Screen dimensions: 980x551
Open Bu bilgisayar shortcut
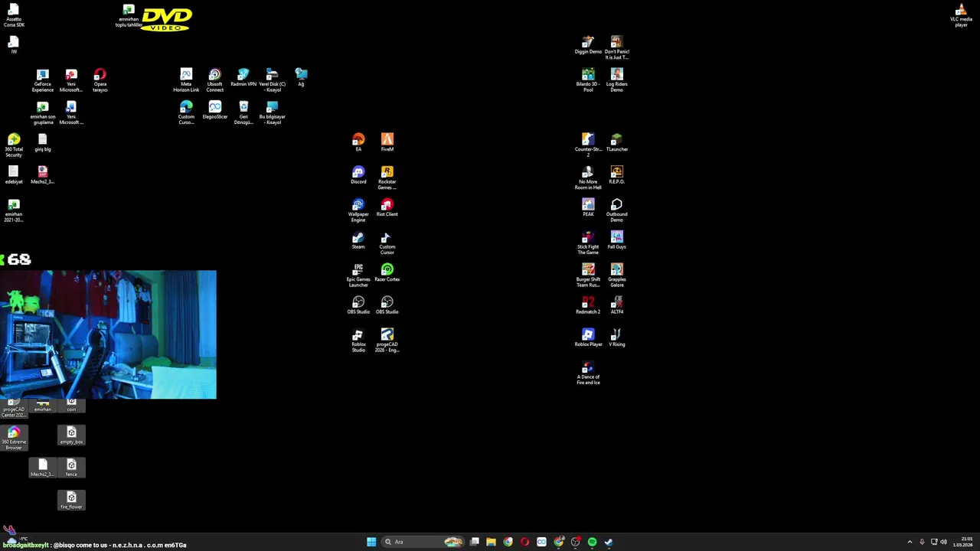point(272,113)
